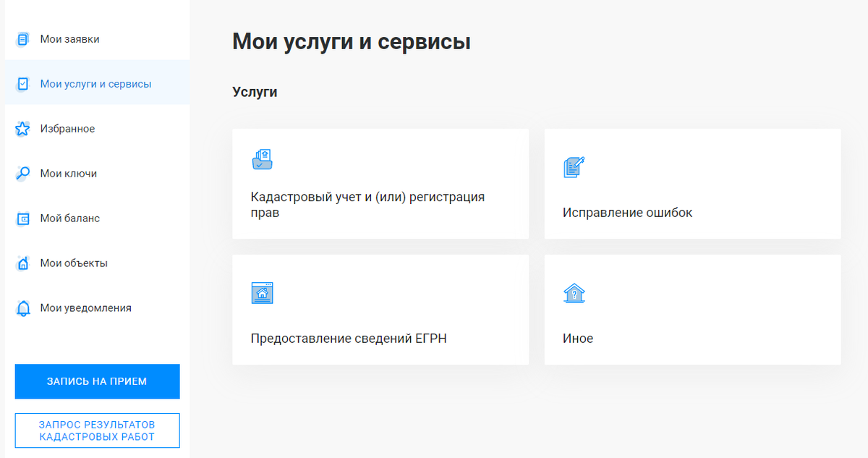Open «Мой баланс» section from sidebar

(x=69, y=218)
